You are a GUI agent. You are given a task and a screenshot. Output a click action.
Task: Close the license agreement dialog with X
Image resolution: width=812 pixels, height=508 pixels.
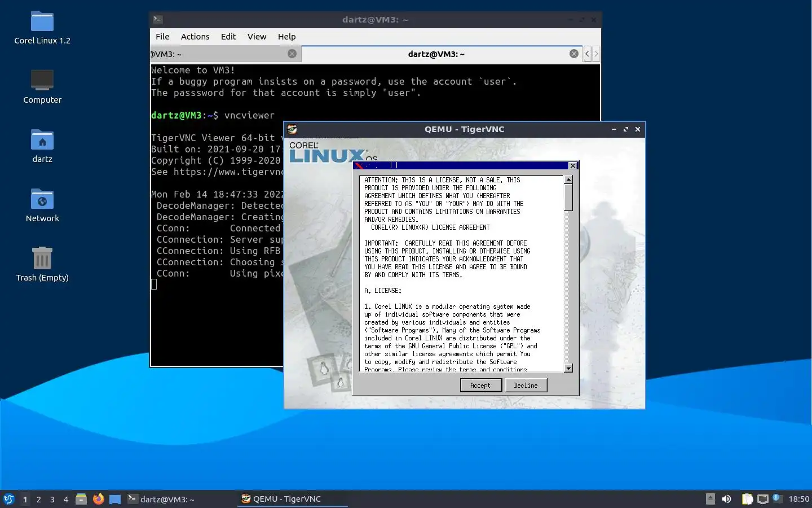pos(573,165)
